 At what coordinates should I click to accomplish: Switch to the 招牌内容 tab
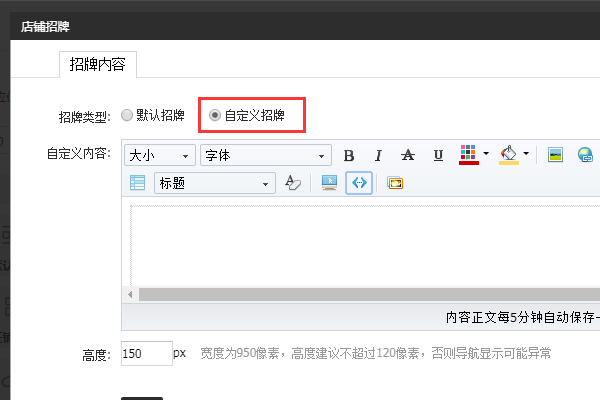98,64
